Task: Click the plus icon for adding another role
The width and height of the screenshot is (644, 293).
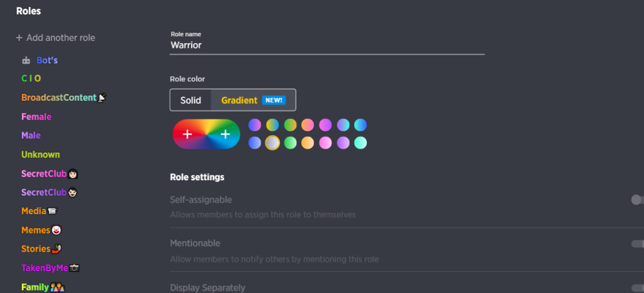Action: [19, 38]
